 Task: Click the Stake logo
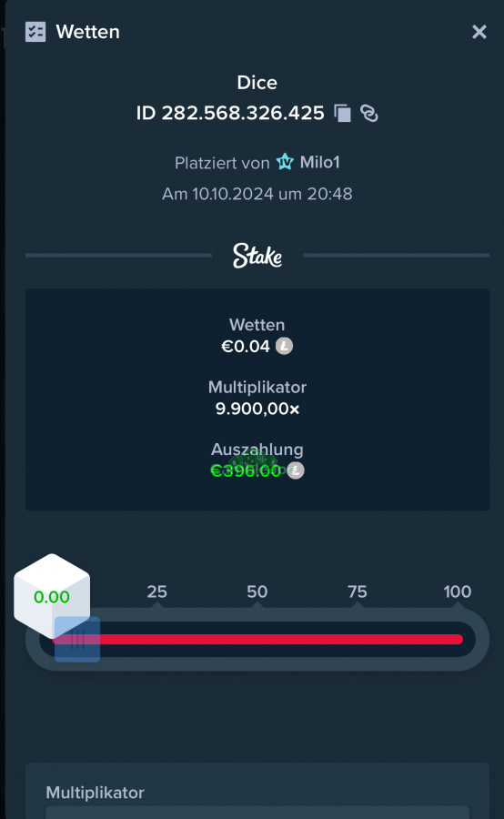[257, 256]
